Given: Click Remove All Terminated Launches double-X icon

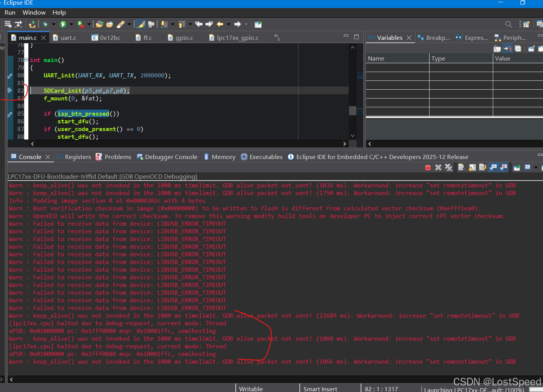Looking at the screenshot, I should point(449,167).
